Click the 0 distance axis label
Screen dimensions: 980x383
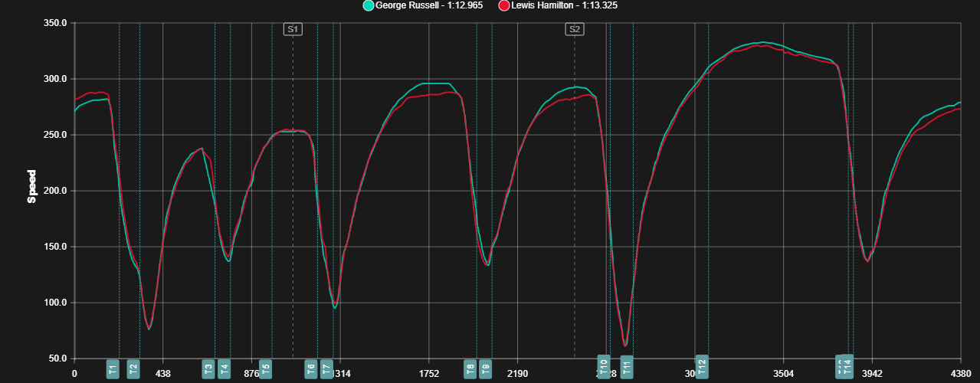pos(74,374)
